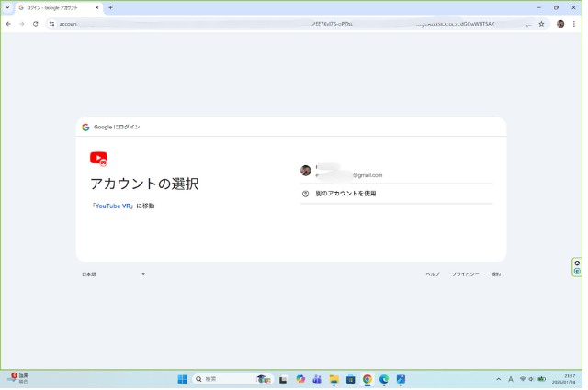Expand the 日本語 language dropdown
Image resolution: width=588 pixels, height=390 pixels.
pyautogui.click(x=113, y=274)
